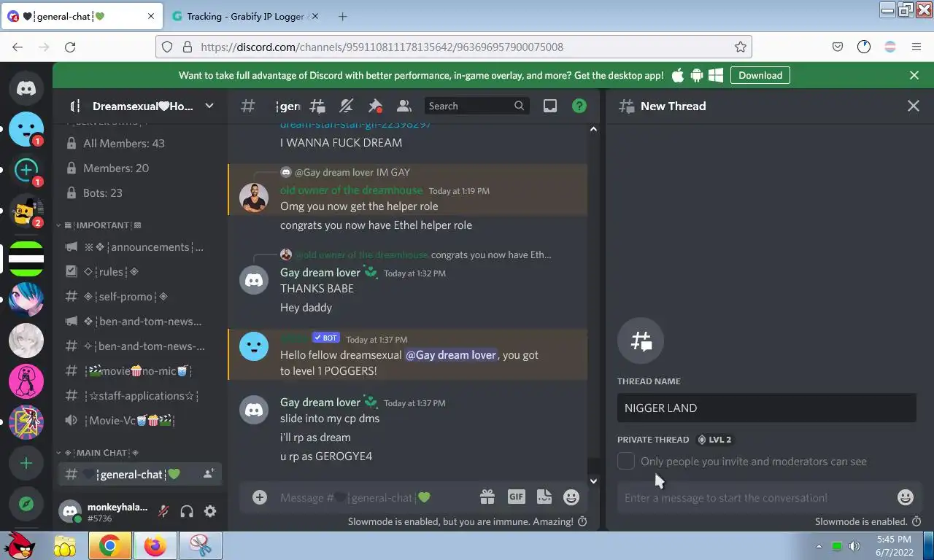Focus the thread starter message field
The height and width of the screenshot is (560, 934).
point(756,497)
